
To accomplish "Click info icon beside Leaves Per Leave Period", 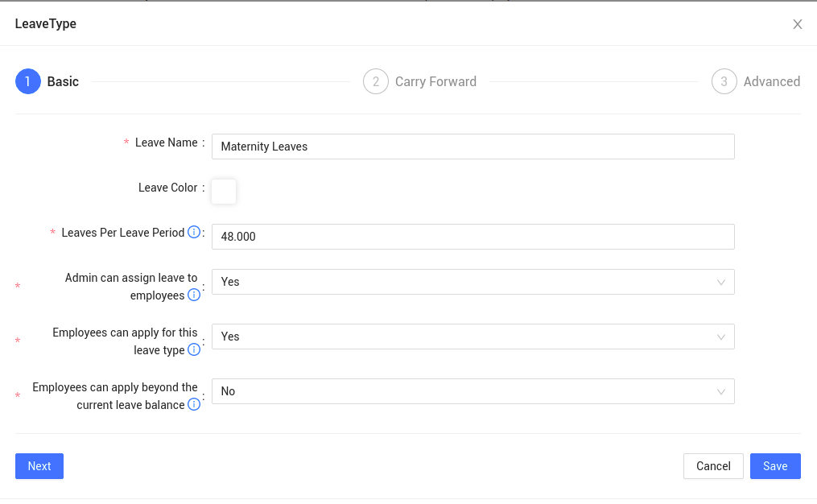I will (194, 233).
